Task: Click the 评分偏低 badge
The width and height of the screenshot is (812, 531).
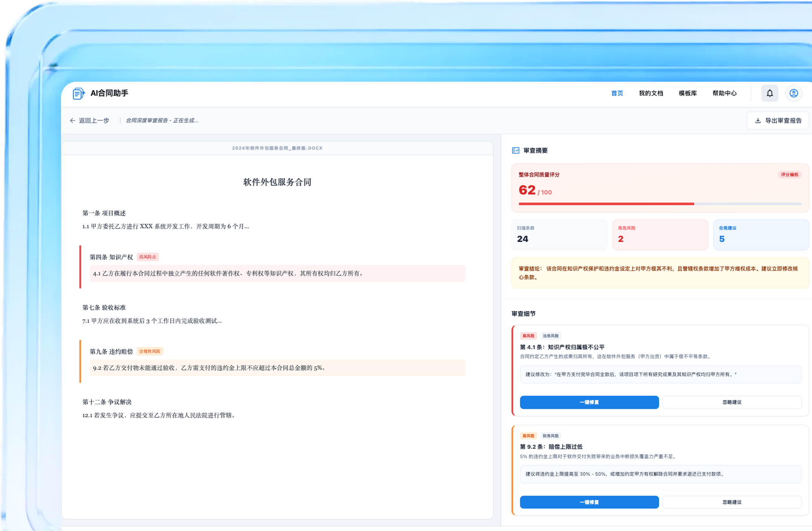Action: (789, 175)
